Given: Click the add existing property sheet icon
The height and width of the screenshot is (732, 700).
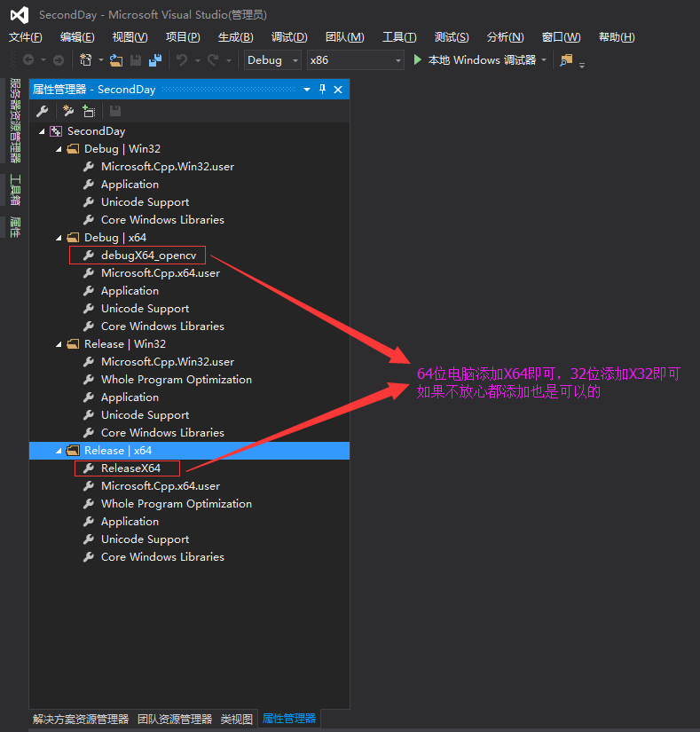Looking at the screenshot, I should (89, 111).
